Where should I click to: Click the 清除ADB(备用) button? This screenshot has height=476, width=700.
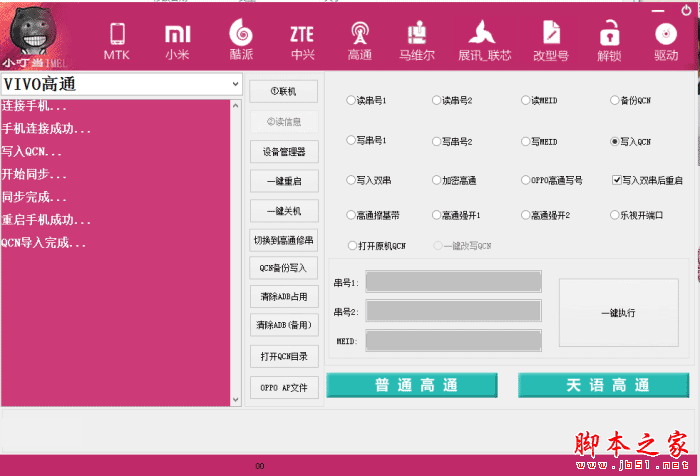[x=284, y=325]
